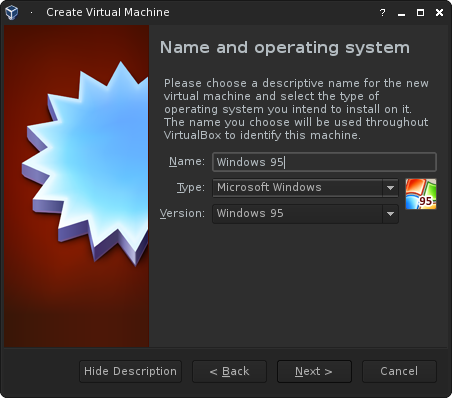
Task: Open the Type dropdown showing Microsoft Windows
Action: 305,187
